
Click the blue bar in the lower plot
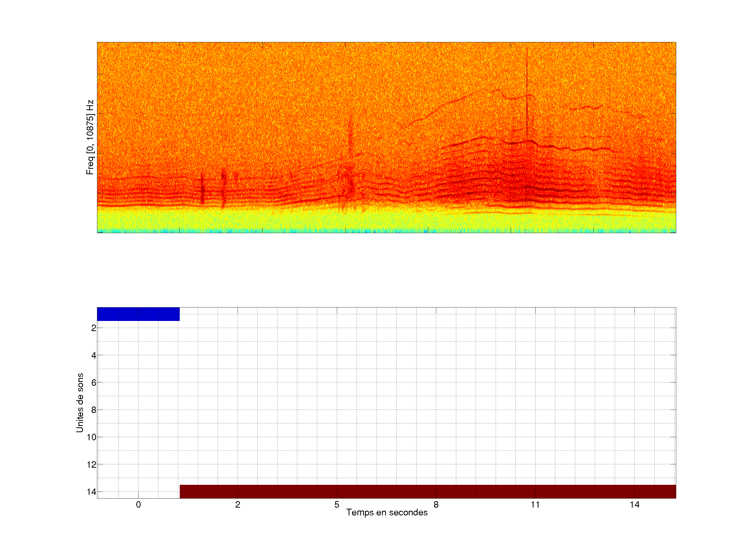click(x=138, y=314)
